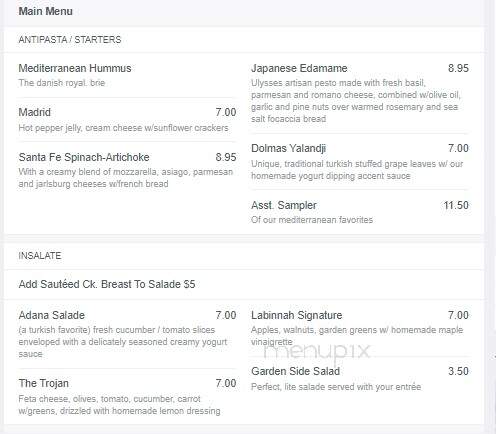Click the Trojan feta cheese description

tap(119, 405)
